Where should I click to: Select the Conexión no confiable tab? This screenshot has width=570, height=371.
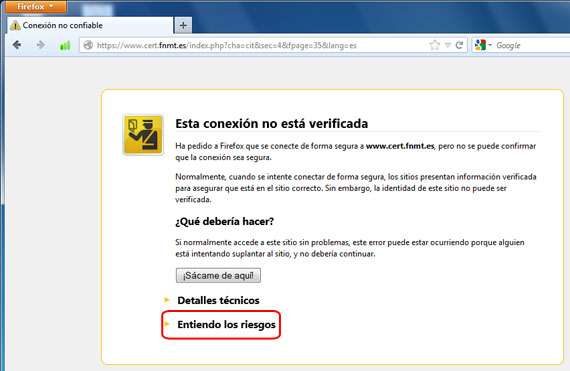90,25
